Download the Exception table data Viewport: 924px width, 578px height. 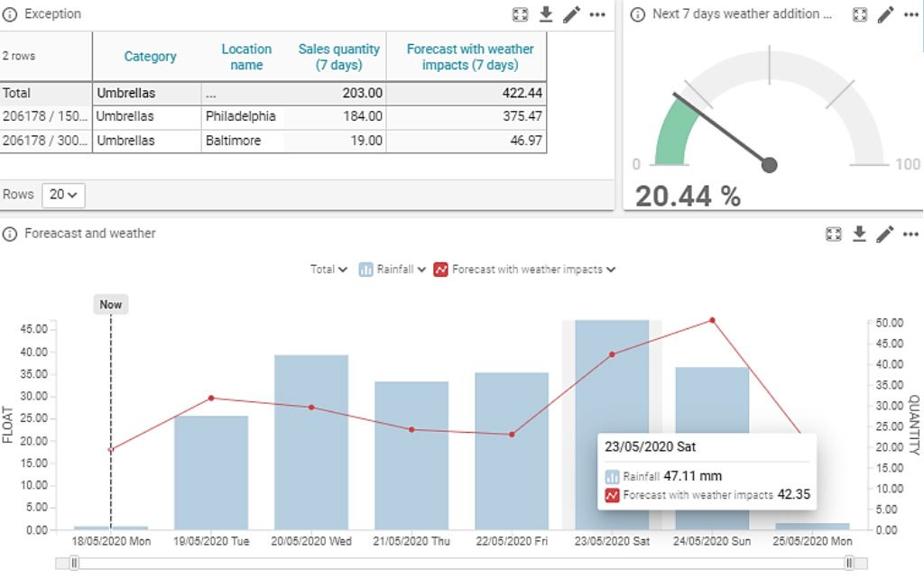(x=546, y=14)
